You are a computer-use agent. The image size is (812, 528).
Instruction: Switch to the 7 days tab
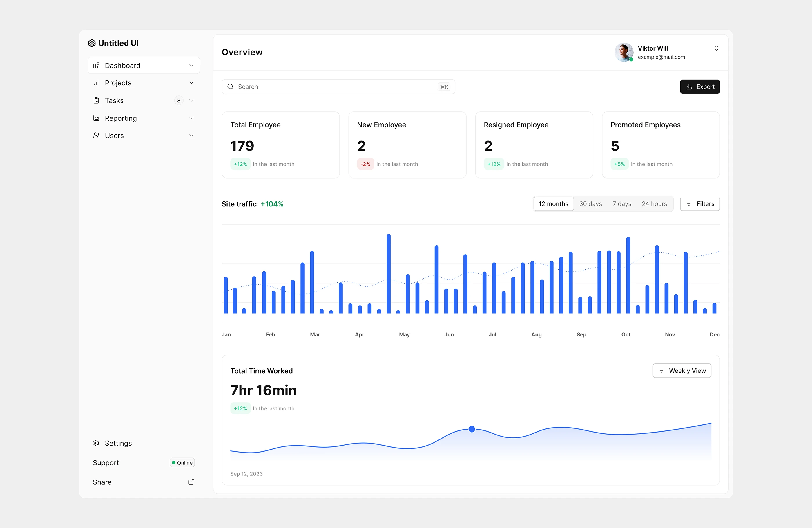tap(622, 204)
